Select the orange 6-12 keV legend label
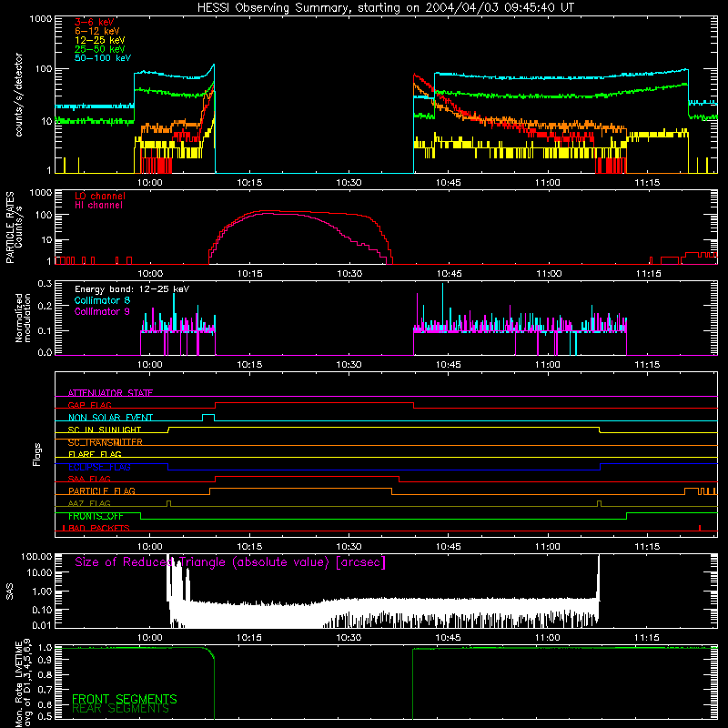Viewport: 728px width, 728px height. tap(97, 31)
